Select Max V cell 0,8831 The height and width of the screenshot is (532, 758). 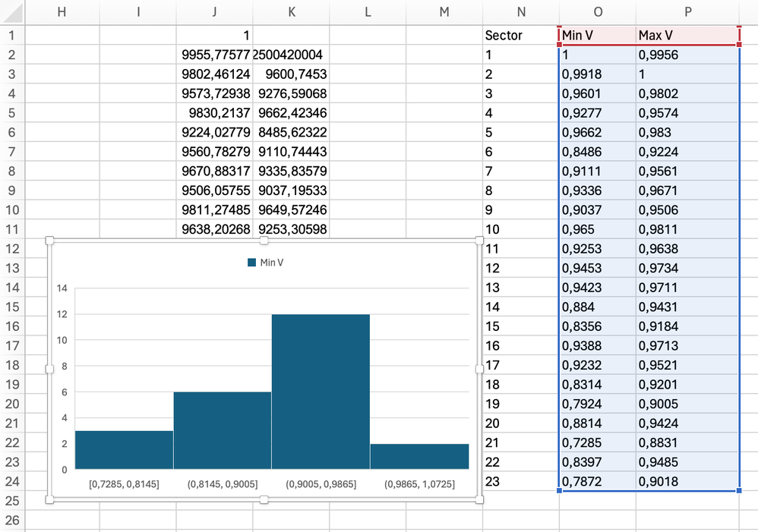point(687,442)
